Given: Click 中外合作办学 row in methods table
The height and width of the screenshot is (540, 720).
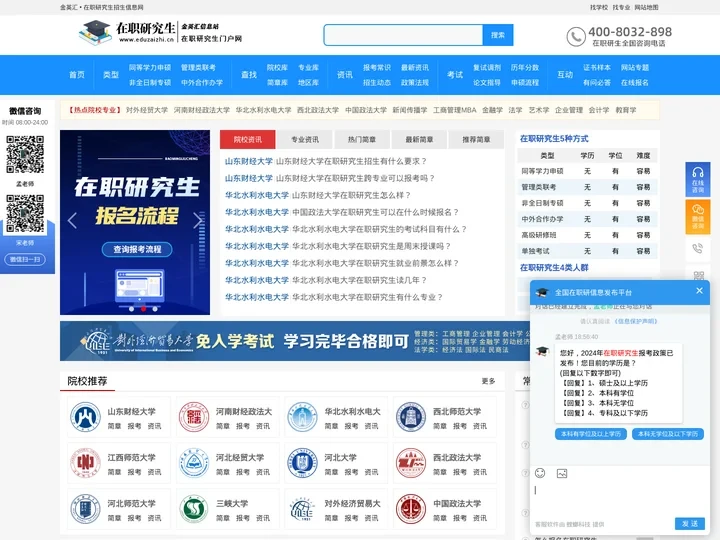Looking at the screenshot, I should click(587, 219).
